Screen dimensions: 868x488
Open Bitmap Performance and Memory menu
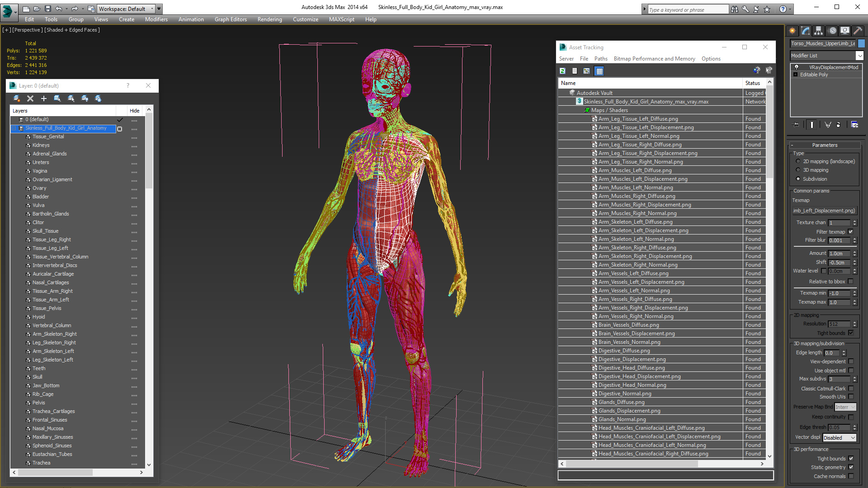[654, 59]
